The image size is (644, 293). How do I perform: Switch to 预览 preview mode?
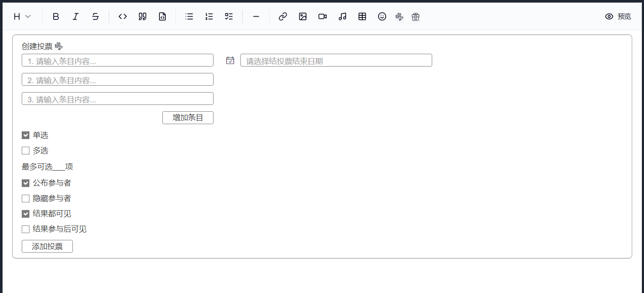[x=618, y=17]
